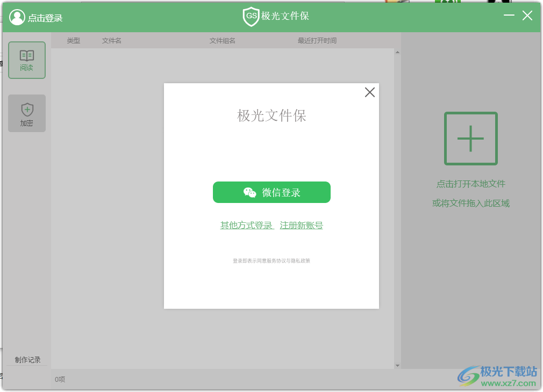Click the user avatar icon next to 点击登录

(16, 17)
